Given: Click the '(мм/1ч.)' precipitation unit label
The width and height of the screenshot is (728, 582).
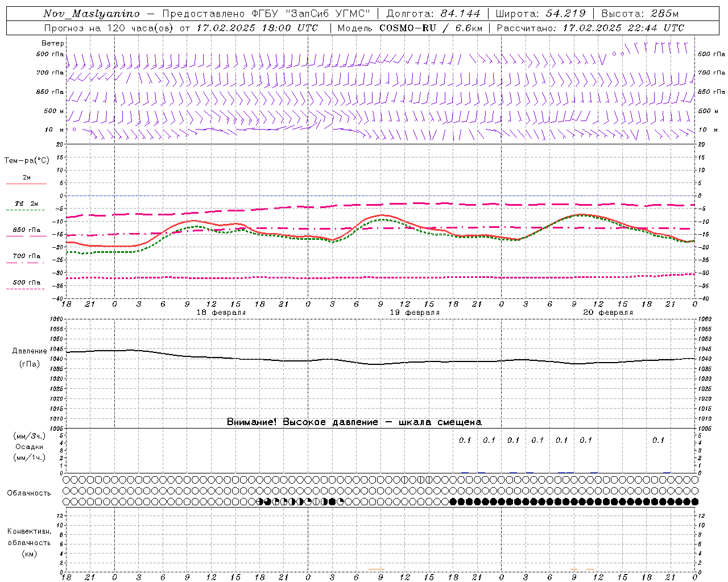Looking at the screenshot, I should 30,458.
